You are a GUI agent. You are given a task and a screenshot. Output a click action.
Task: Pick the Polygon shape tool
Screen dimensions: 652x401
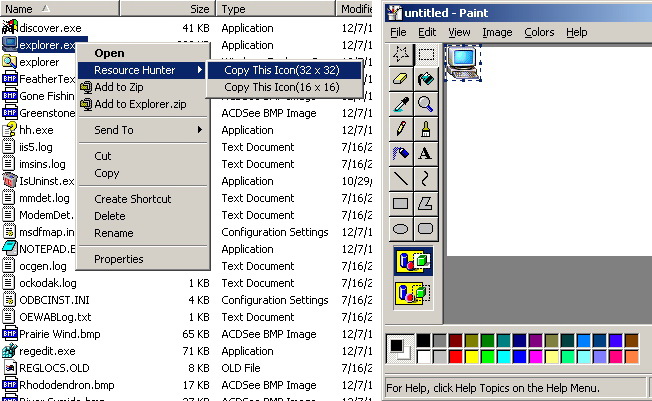point(426,203)
